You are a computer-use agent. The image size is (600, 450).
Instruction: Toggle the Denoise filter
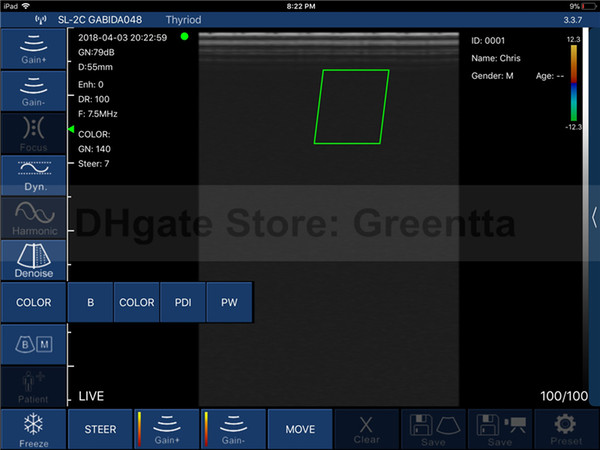coord(33,260)
